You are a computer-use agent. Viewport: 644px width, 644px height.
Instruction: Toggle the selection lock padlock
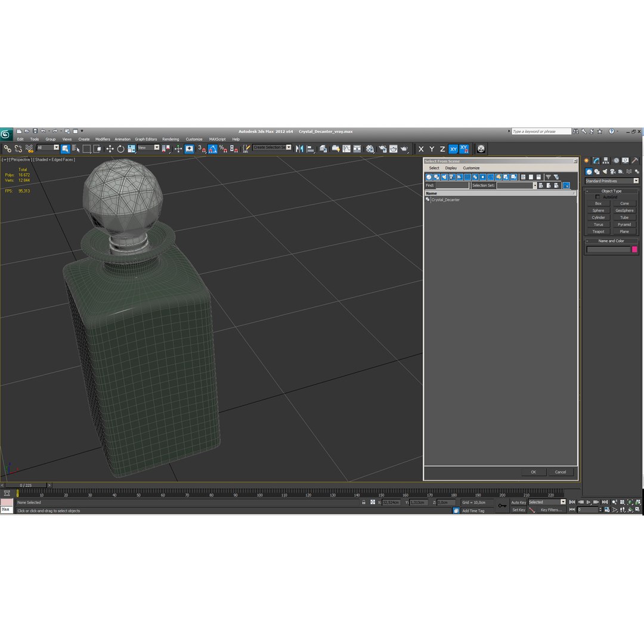coord(364,502)
